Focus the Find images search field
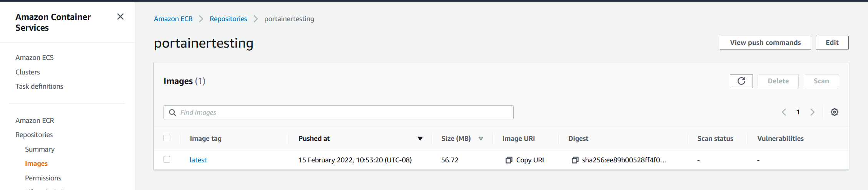This screenshot has width=868, height=190. coord(339,112)
